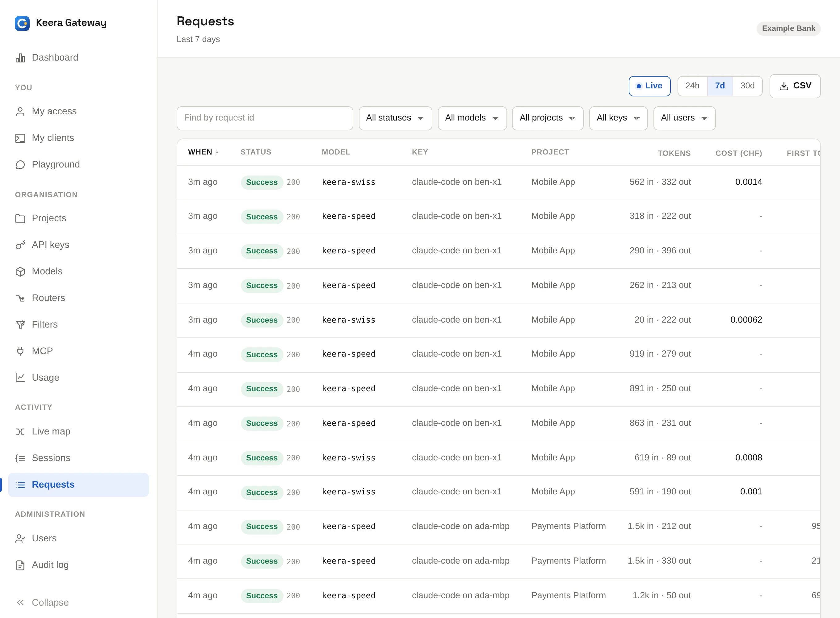
Task: Click the API keys key icon
Action: 20,245
